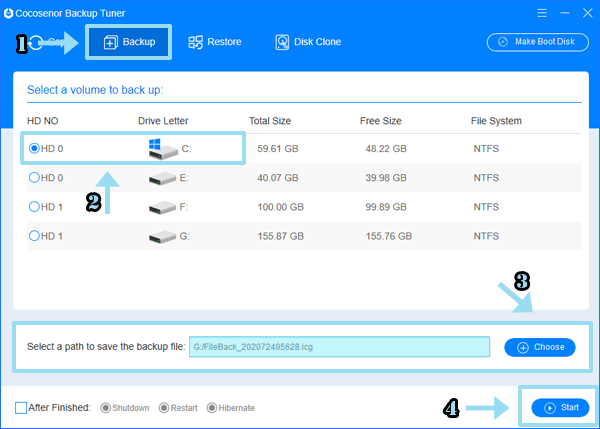Click the 59.61 GB total size cell
Viewport: 600px width, 429px height.
(x=278, y=148)
